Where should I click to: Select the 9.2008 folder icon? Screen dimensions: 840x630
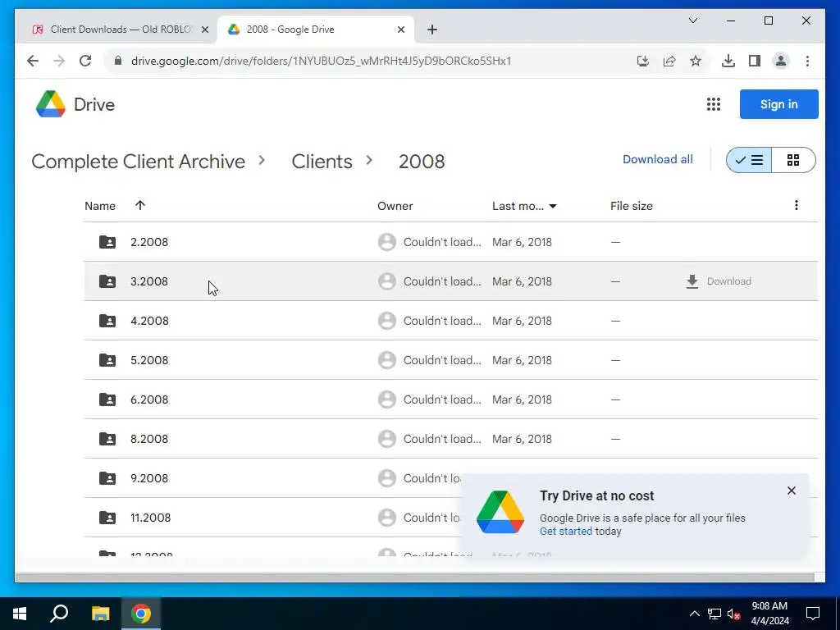coord(107,478)
